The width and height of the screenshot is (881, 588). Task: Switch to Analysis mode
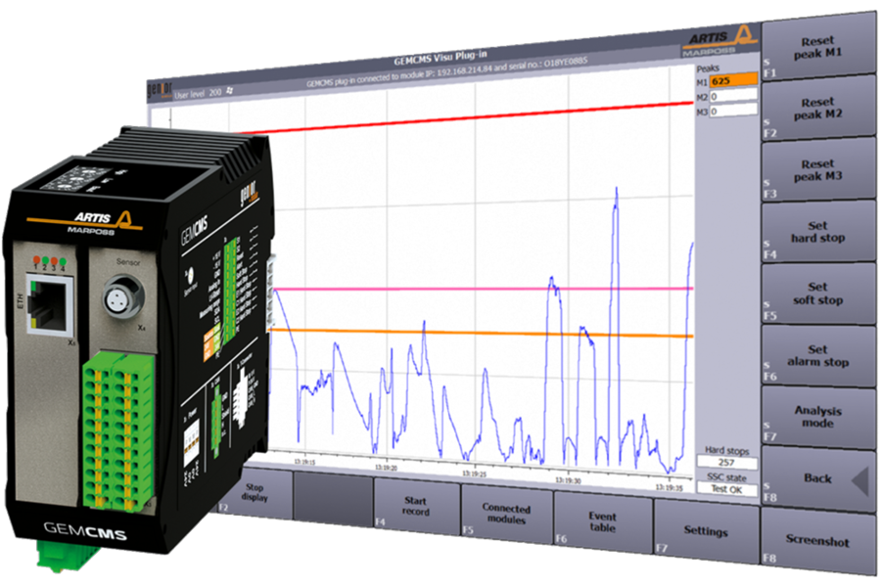pyautogui.click(x=818, y=417)
